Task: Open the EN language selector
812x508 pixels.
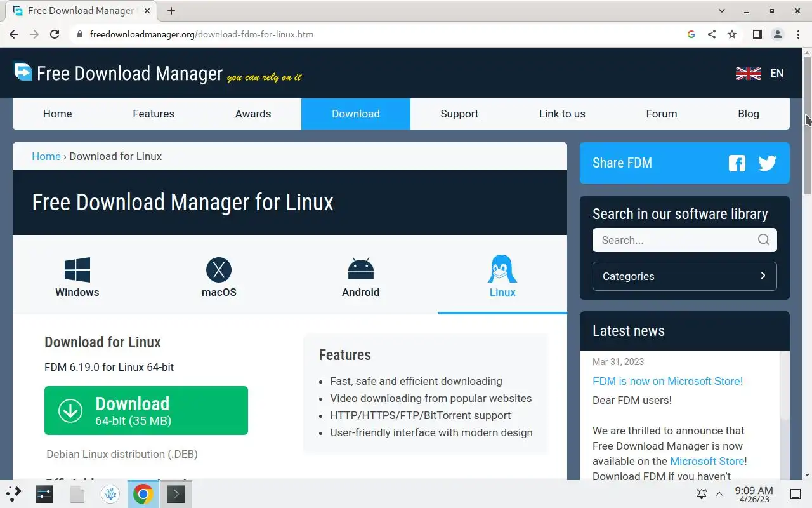Action: click(777, 74)
